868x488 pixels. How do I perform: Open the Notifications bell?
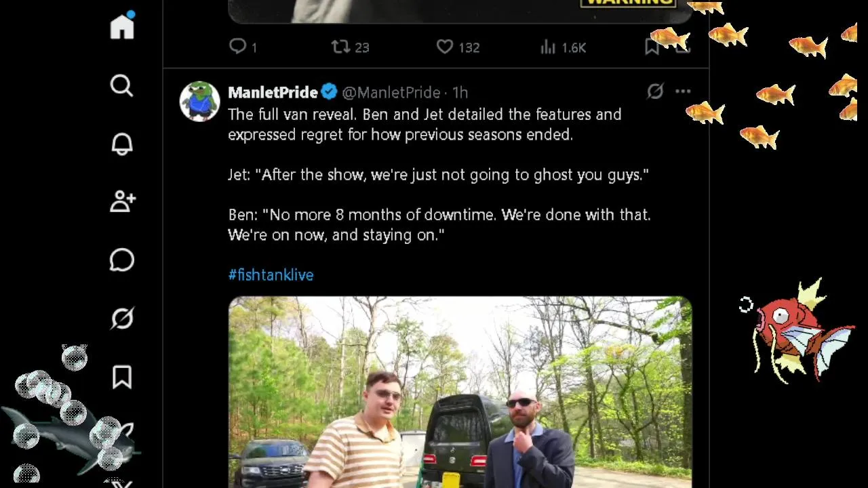click(x=122, y=144)
